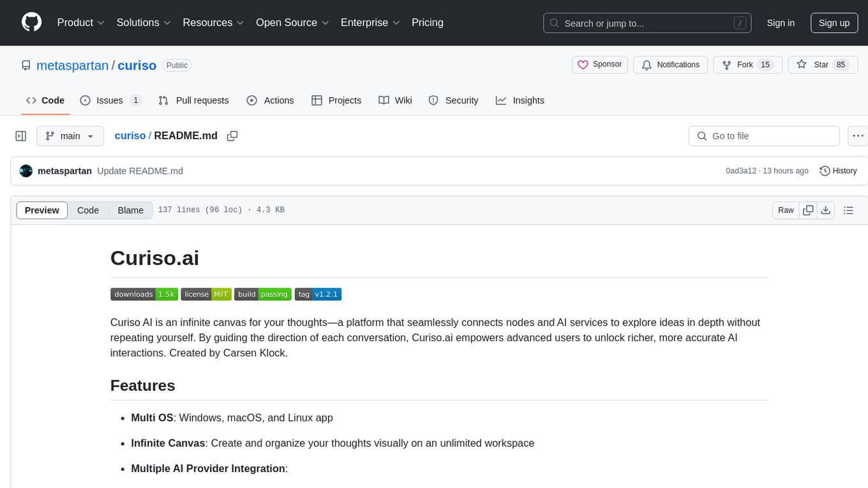Screen dimensions: 868x488
Task: Click the Curiso.ai heading
Action: click(x=154, y=258)
